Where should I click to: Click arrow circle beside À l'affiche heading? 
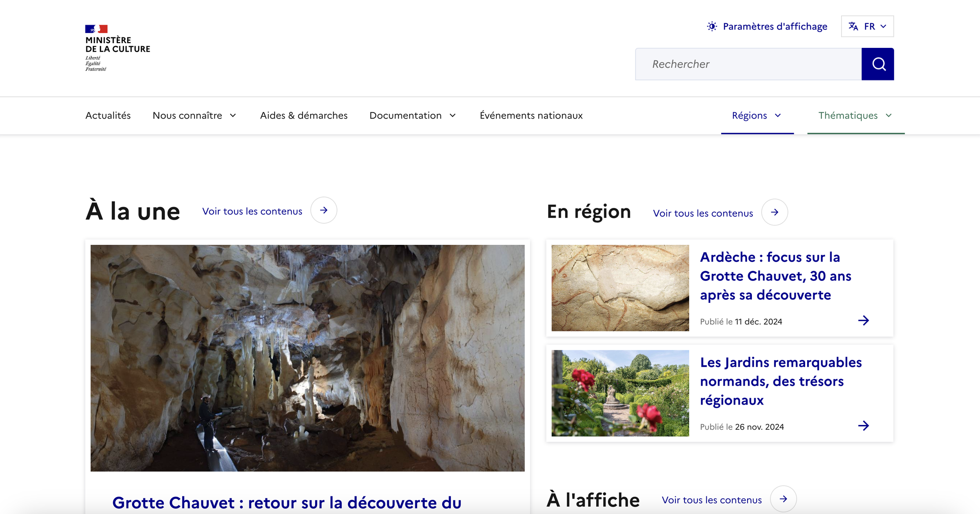click(x=783, y=499)
